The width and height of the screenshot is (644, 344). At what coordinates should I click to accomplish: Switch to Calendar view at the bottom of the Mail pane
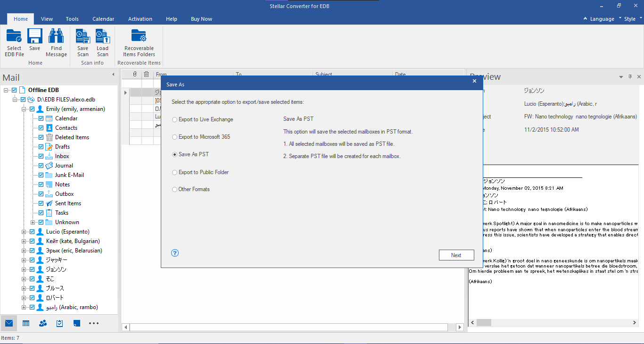pos(26,323)
